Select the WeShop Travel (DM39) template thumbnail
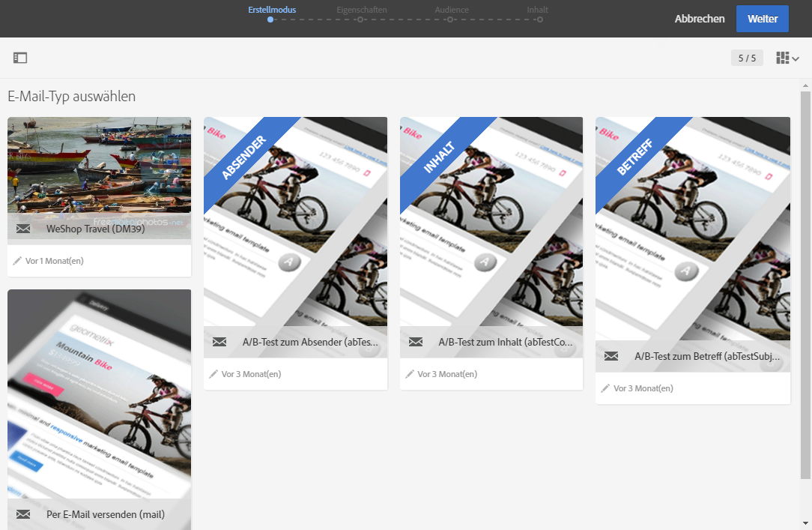 (x=100, y=178)
